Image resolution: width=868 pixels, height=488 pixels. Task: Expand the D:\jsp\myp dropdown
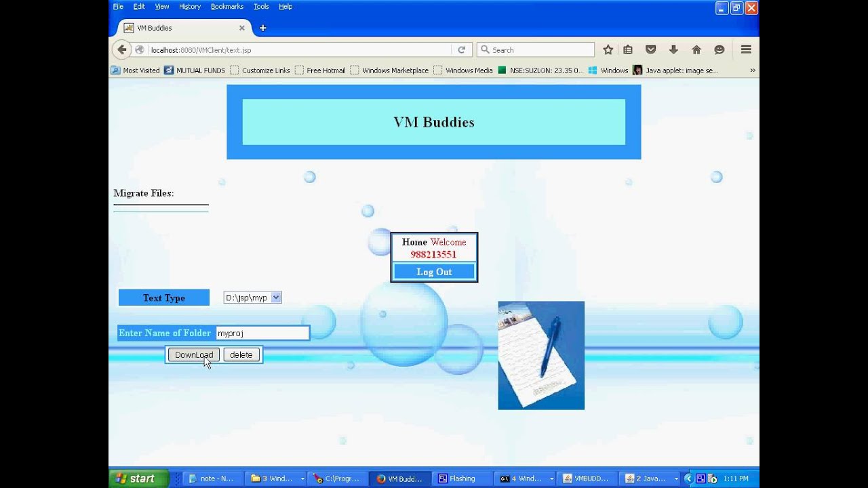[252, 298]
